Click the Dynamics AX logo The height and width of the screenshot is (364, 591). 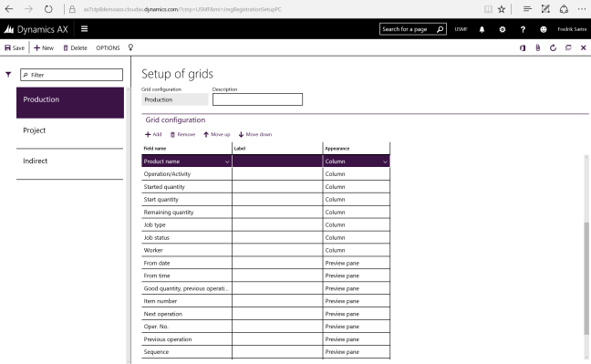pyautogui.click(x=36, y=29)
